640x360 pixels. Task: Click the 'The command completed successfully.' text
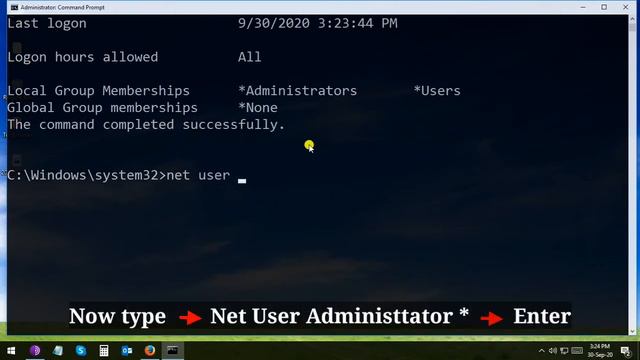click(x=146, y=124)
